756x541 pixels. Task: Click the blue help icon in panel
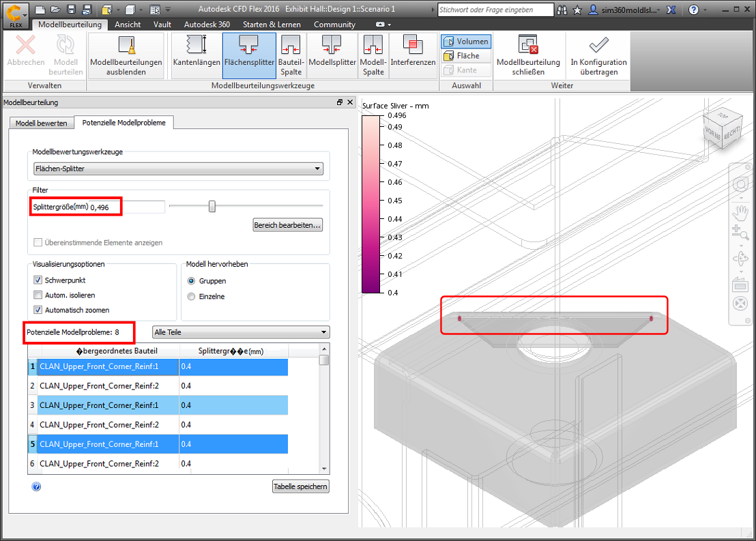pyautogui.click(x=37, y=486)
